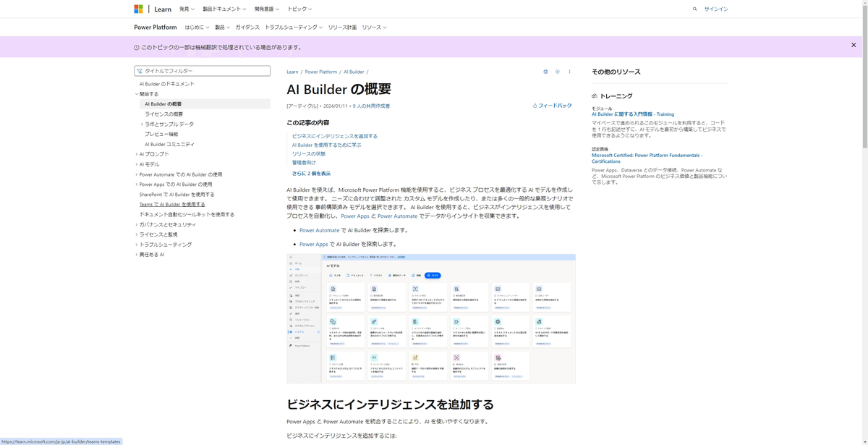Jump to AI Builder を使用するために学ぶ
Viewport: 868px width, 445px height.
326,145
